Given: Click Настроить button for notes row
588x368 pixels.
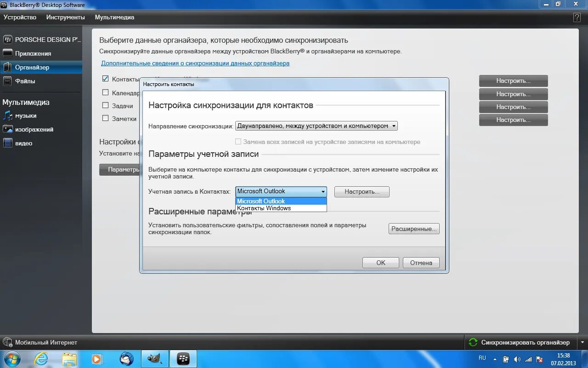Looking at the screenshot, I should (x=514, y=120).
